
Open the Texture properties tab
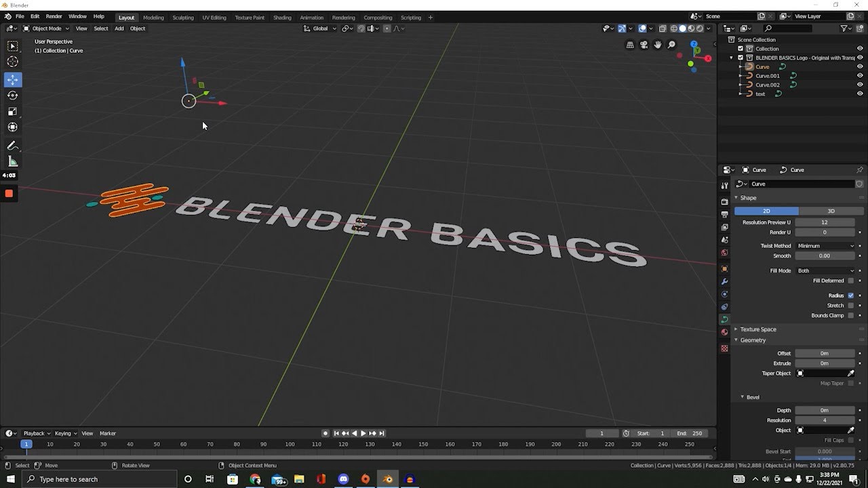pyautogui.click(x=724, y=348)
